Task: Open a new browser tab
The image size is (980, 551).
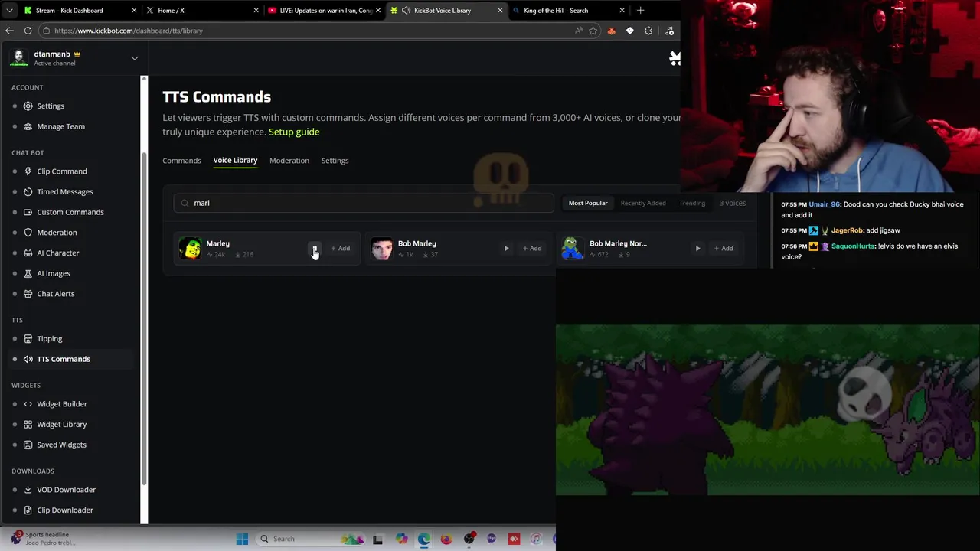Action: pyautogui.click(x=640, y=11)
